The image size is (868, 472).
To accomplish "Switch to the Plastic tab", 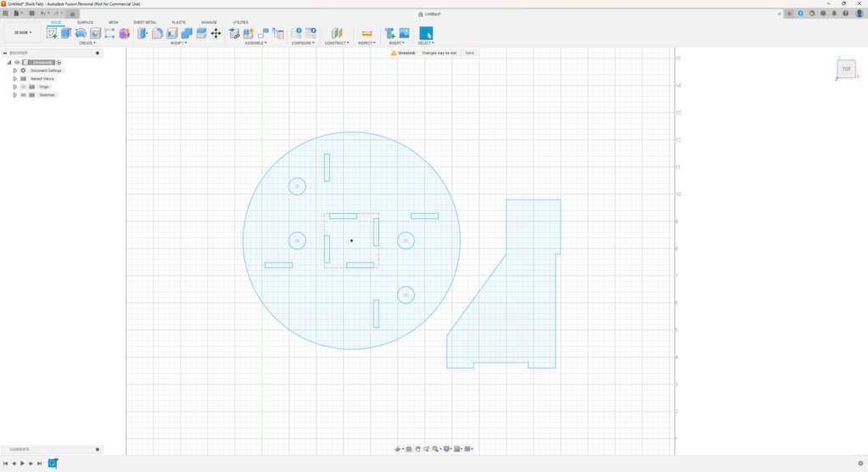I will (x=179, y=23).
